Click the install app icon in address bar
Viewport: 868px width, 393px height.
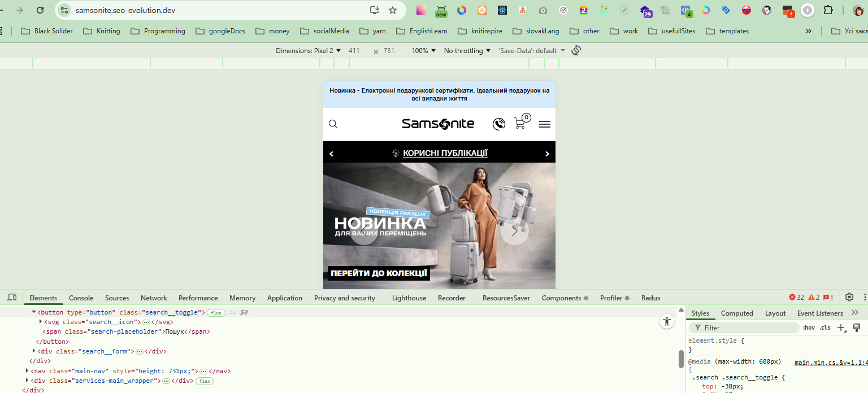click(374, 10)
